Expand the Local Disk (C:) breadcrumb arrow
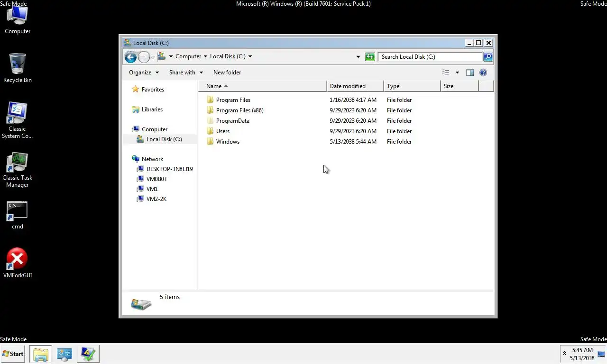The height and width of the screenshot is (364, 607). coord(250,56)
